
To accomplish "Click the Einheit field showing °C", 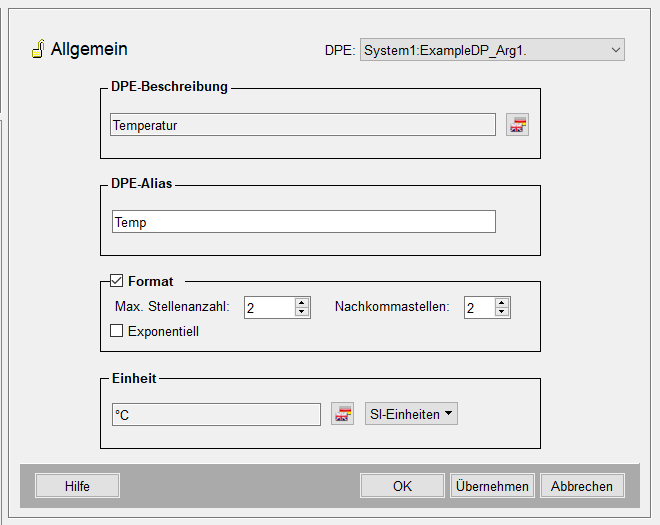I will (x=215, y=414).
